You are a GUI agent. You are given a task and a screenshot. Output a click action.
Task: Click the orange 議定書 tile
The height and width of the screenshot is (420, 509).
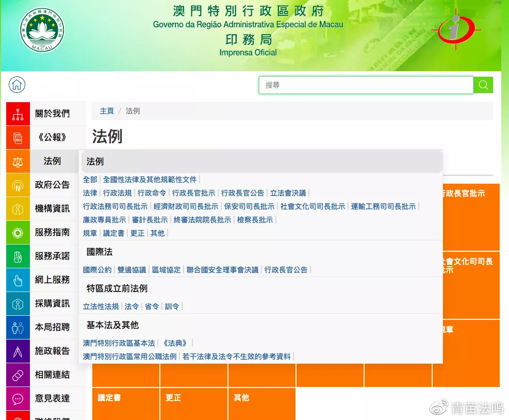[x=125, y=403]
